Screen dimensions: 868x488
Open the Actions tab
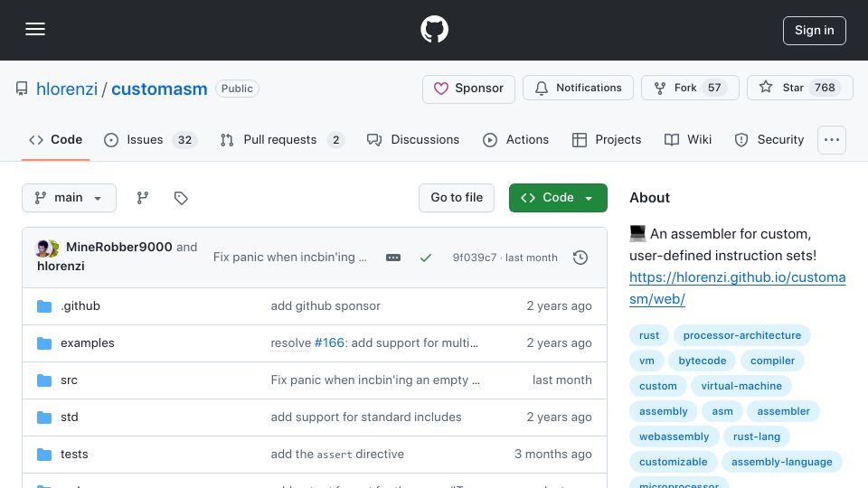click(516, 140)
